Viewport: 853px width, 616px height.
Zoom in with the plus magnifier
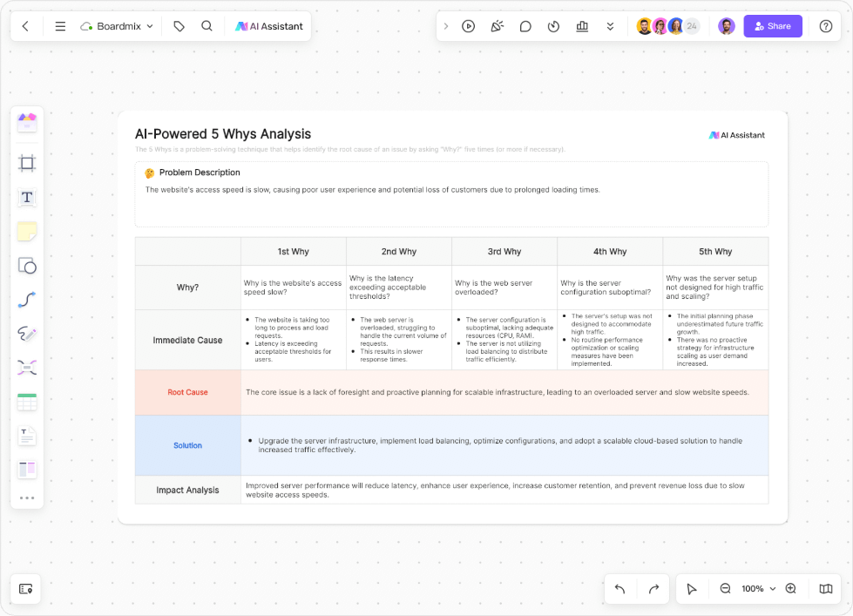click(791, 589)
